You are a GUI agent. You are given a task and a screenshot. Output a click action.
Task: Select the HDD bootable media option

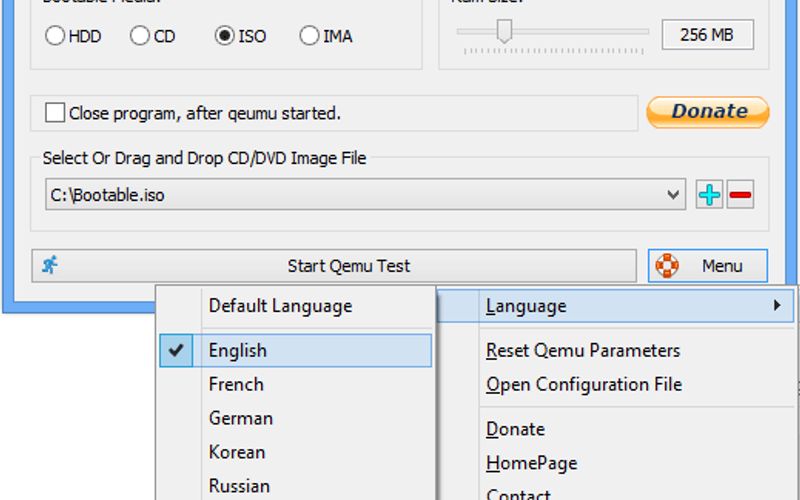tap(55, 36)
